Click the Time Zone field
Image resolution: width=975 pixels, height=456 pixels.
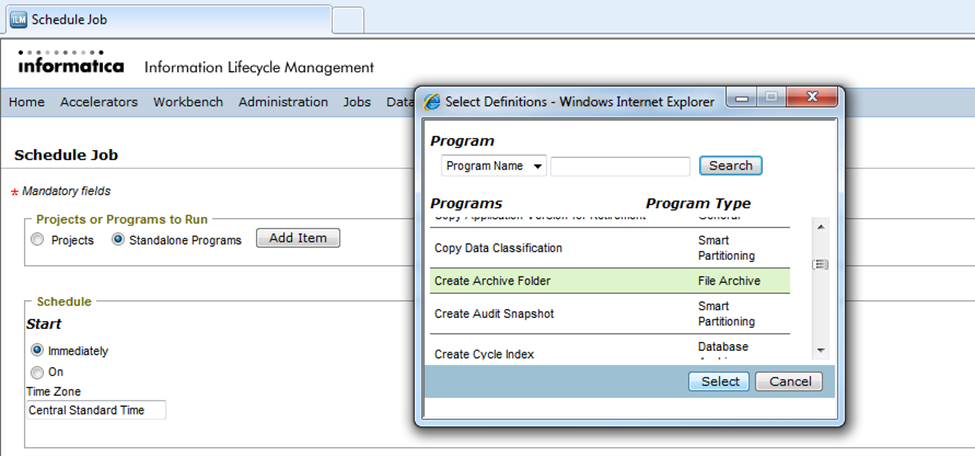tap(96, 410)
